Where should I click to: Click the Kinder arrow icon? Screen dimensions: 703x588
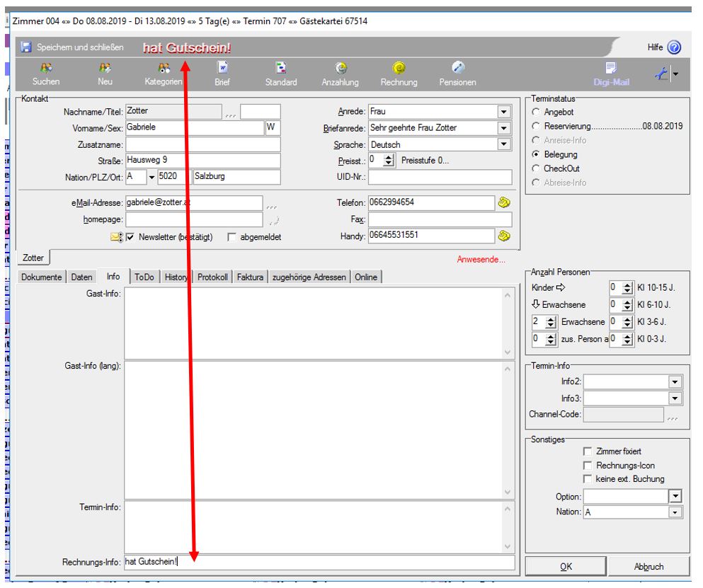point(561,287)
